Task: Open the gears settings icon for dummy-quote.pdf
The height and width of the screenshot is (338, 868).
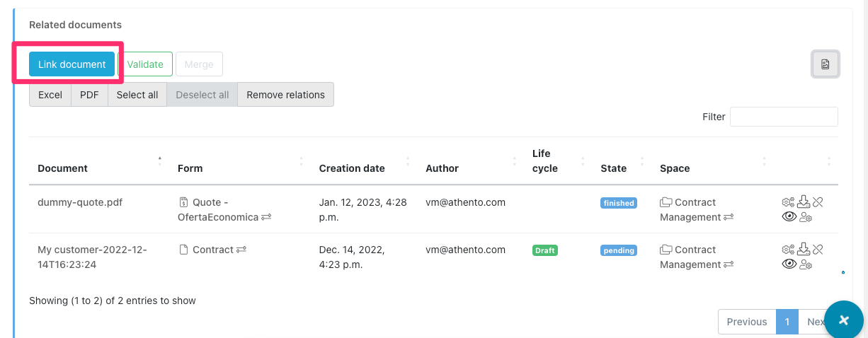Action: [788, 202]
